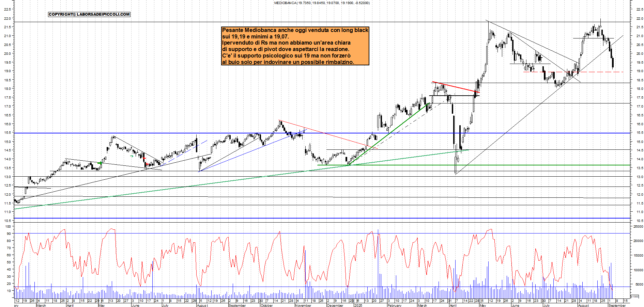
Task: Click the October month label on time axis
Action: [266, 305]
